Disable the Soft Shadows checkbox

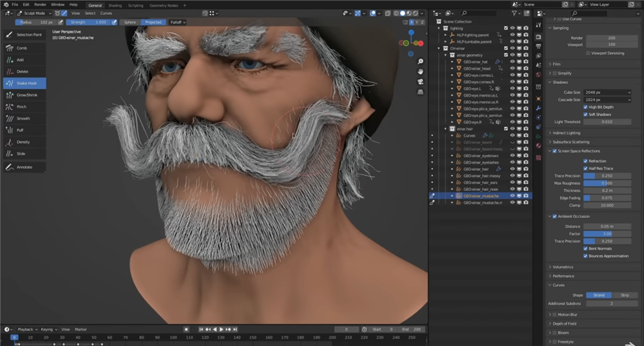click(585, 114)
